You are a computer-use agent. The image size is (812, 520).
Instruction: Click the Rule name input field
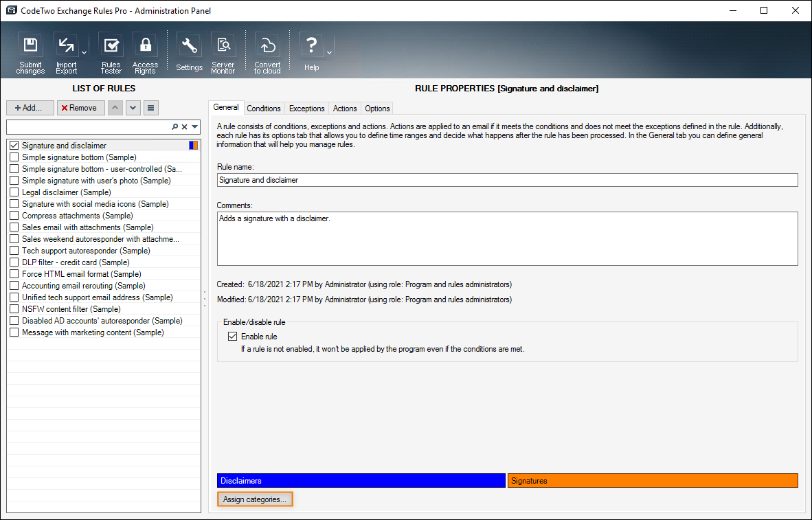click(x=507, y=180)
